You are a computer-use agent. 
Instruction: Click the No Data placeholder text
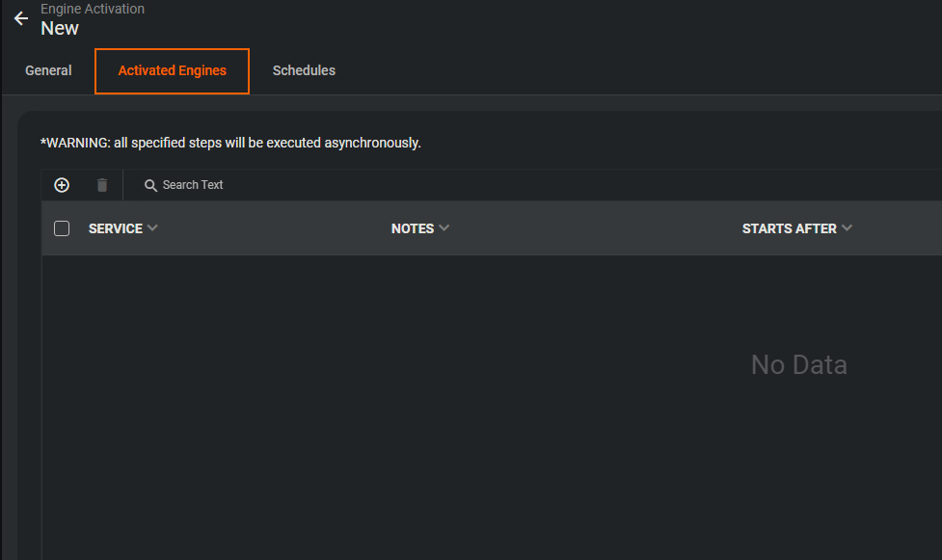pyautogui.click(x=798, y=365)
